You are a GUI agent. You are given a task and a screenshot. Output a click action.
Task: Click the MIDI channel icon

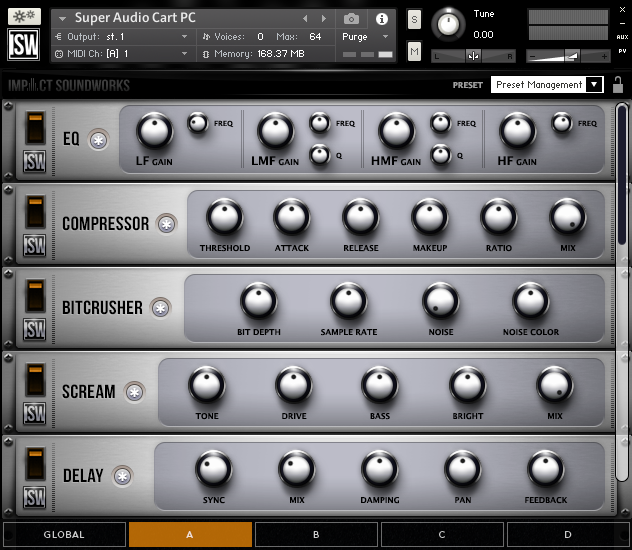click(x=59, y=54)
